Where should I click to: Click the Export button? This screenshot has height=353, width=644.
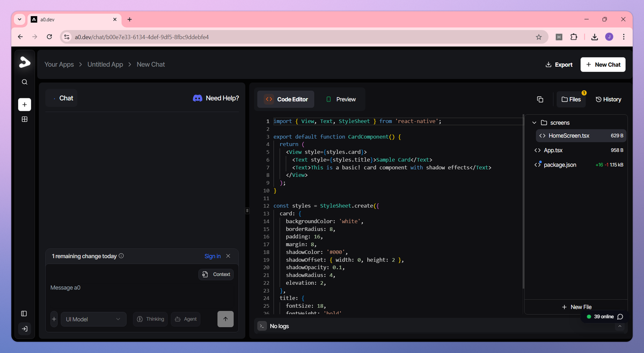559,64
